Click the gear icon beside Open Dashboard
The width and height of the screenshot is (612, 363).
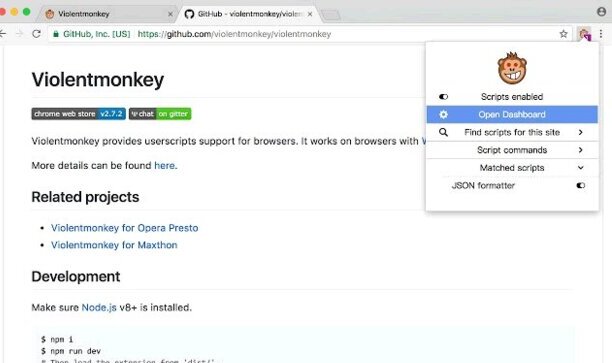click(443, 114)
